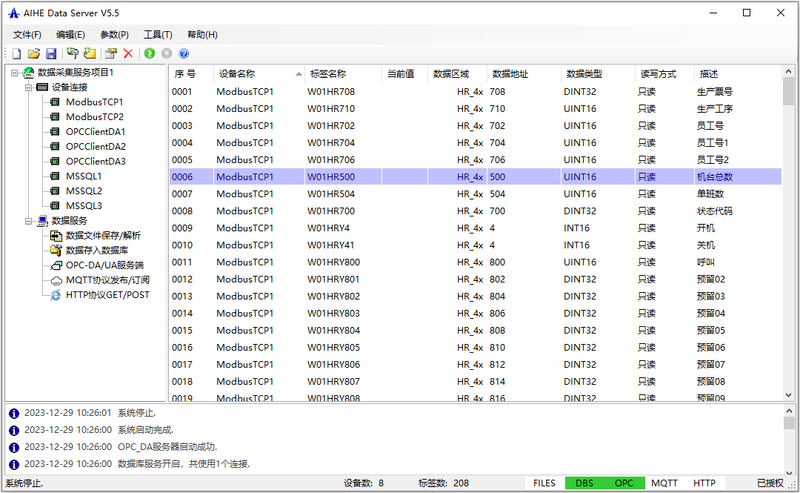The width and height of the screenshot is (800, 493).
Task: Click the DBS status bar indicator
Action: (584, 483)
